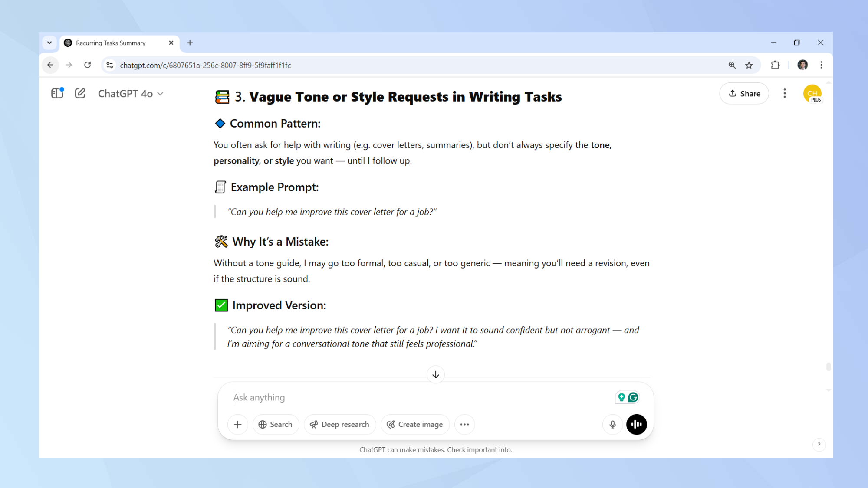This screenshot has width=868, height=488.
Task: Expand more tools ellipsis menu
Action: click(x=464, y=424)
